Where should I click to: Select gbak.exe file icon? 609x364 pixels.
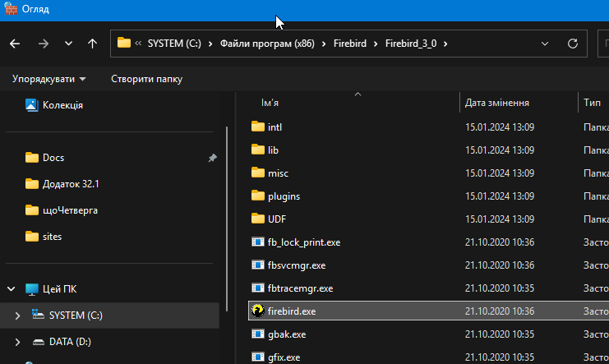[258, 334]
